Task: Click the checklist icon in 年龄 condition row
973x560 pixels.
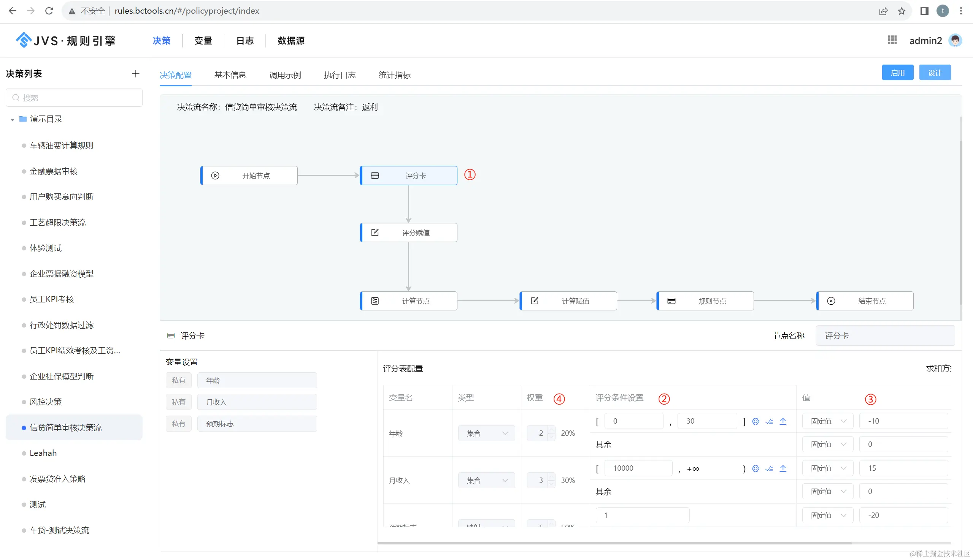Action: click(769, 421)
